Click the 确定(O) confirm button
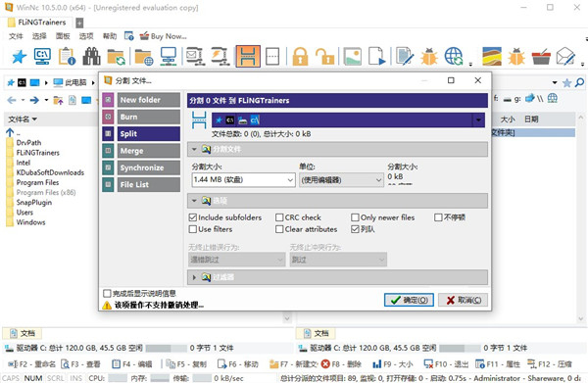Image resolution: width=588 pixels, height=383 pixels. coord(409,300)
